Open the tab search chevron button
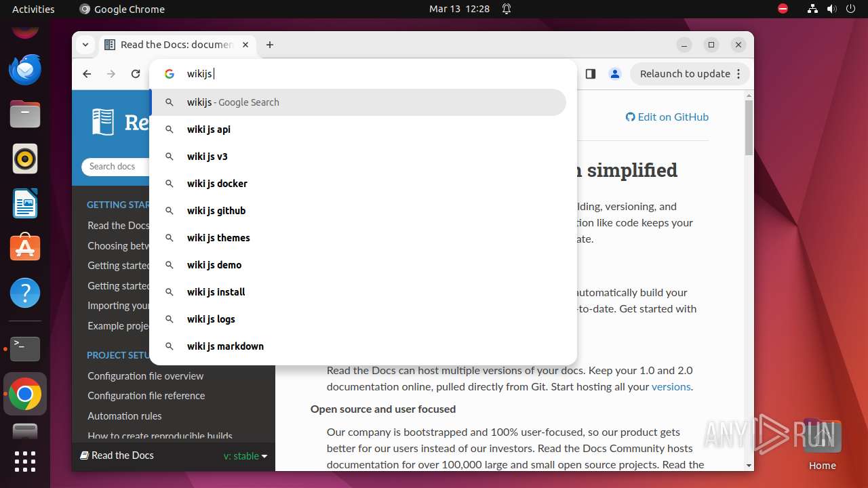 85,45
